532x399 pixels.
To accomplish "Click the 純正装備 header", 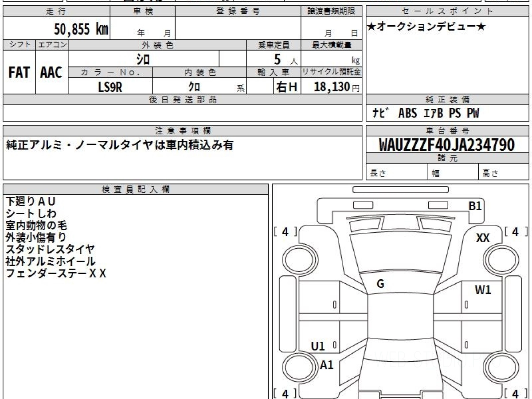I will [x=447, y=99].
